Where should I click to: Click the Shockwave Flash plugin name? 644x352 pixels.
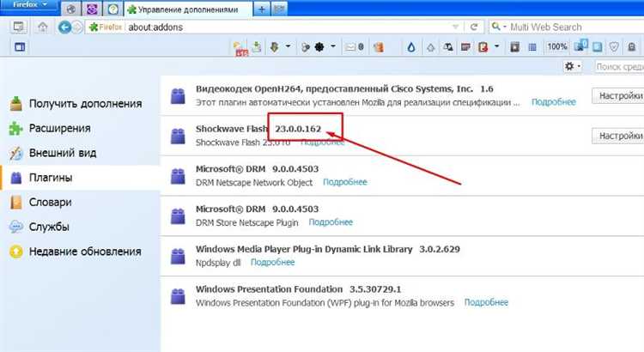(x=232, y=129)
